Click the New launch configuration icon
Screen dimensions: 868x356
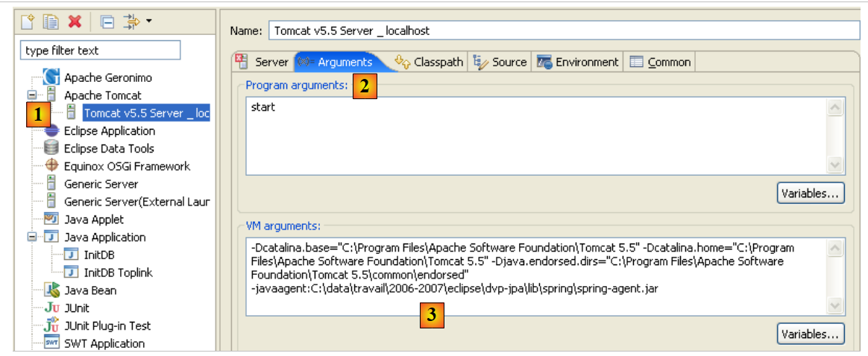[x=28, y=22]
